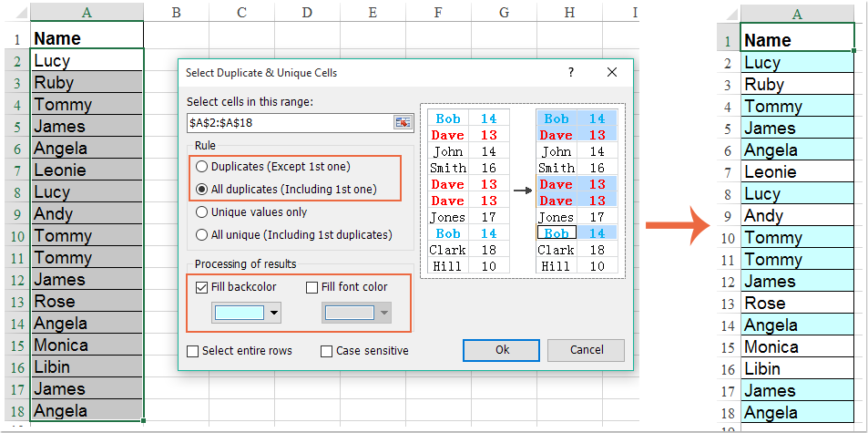The width and height of the screenshot is (868, 433).
Task: Select row 12 header in left sheet
Action: [16, 280]
